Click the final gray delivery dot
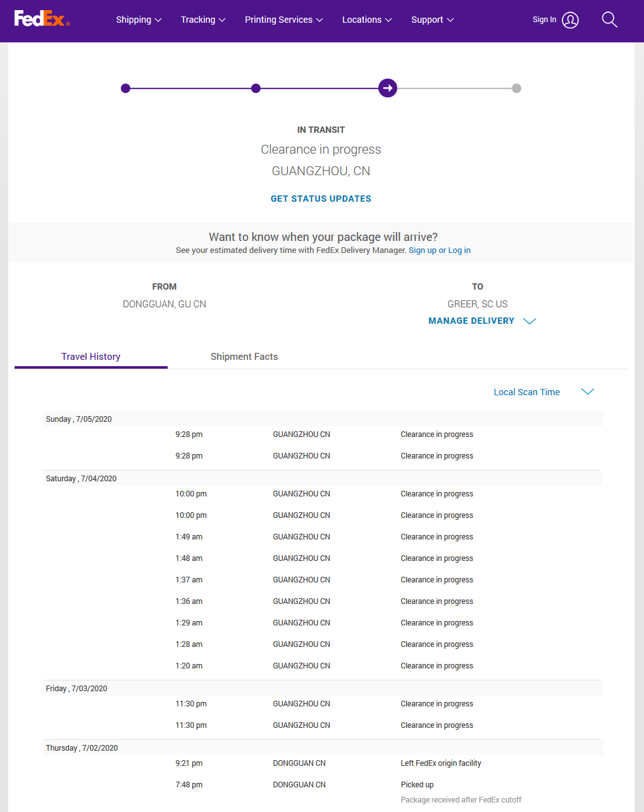Image resolution: width=644 pixels, height=812 pixels. click(x=516, y=89)
